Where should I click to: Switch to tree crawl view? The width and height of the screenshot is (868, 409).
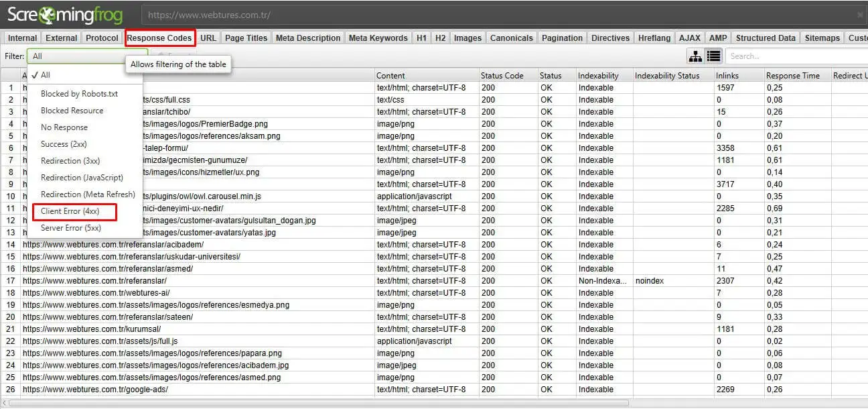point(695,56)
